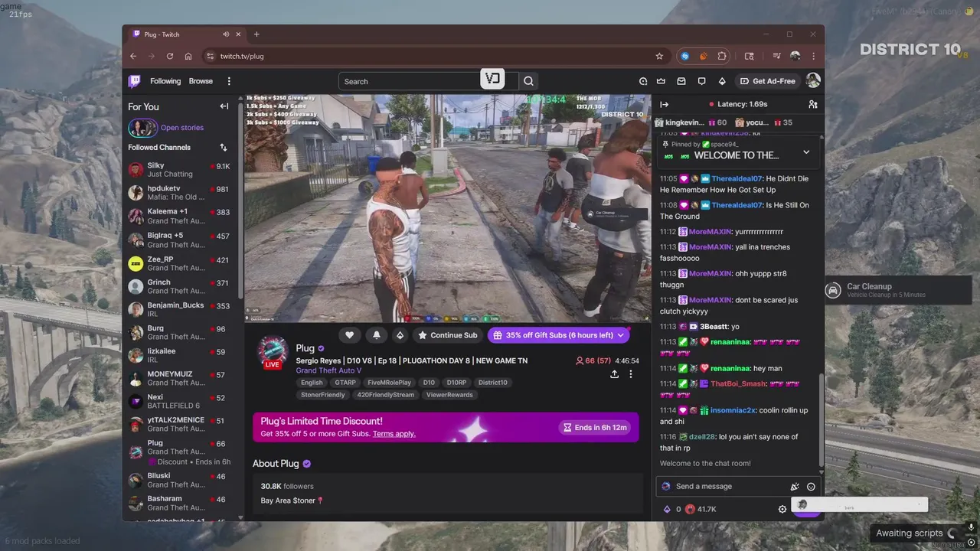Screen dimensions: 980x551
Task: Open Get Bits diamond icon in top bar
Action: [x=721, y=81]
